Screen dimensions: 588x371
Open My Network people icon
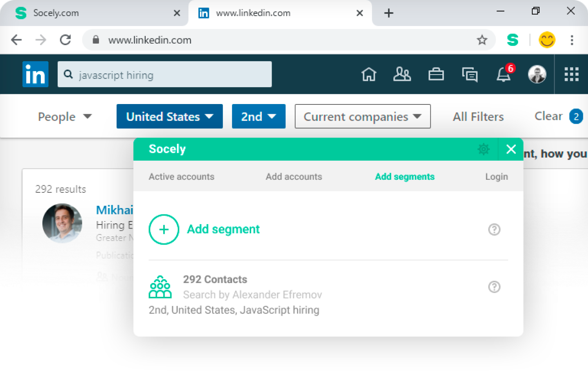(x=402, y=74)
